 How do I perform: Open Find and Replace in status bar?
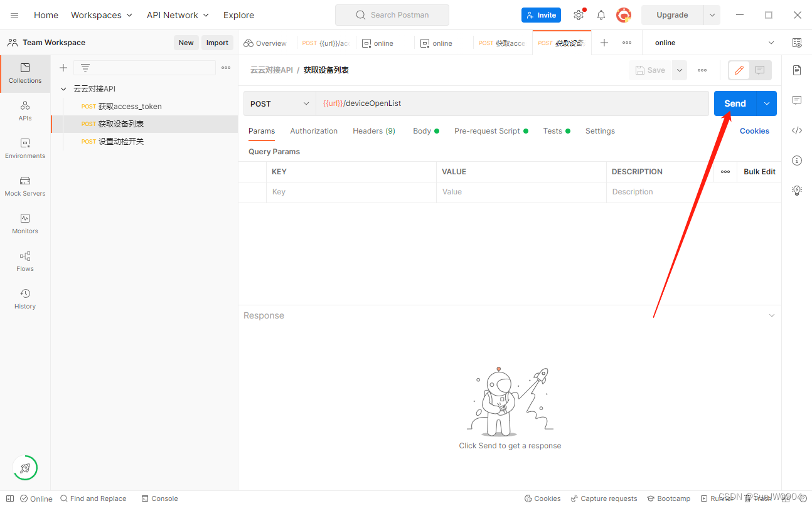(93, 498)
